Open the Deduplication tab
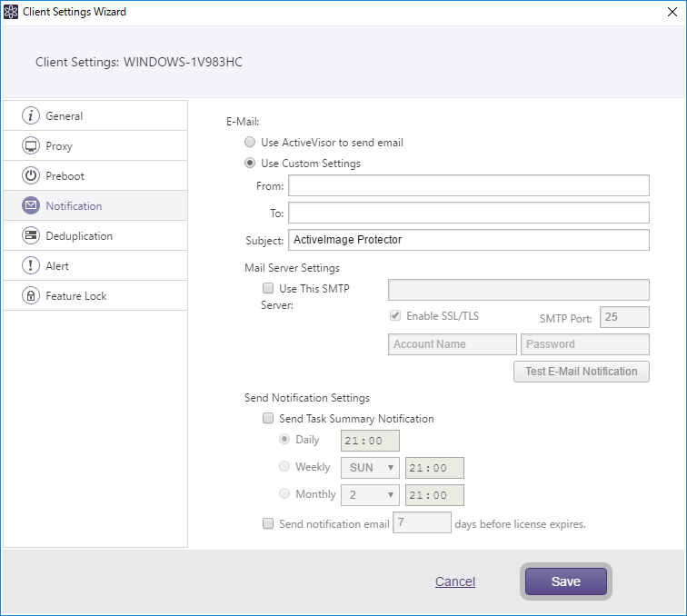 95,235
